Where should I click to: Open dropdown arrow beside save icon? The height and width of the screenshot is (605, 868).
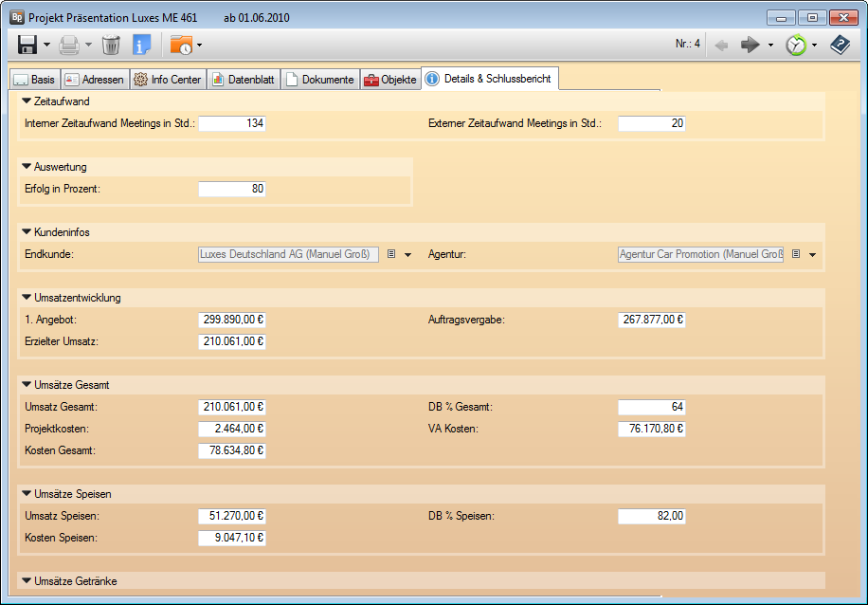[x=46, y=45]
